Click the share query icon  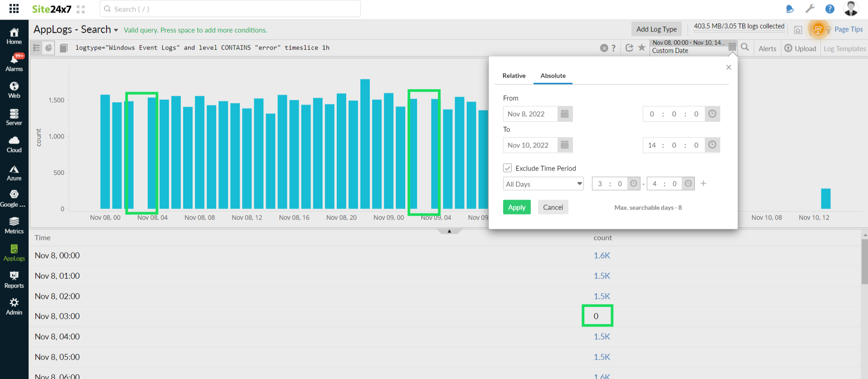tap(629, 48)
